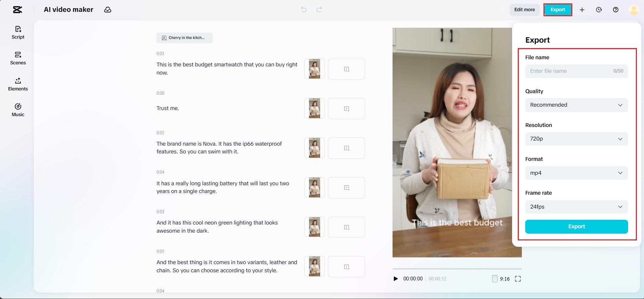The image size is (644, 299).
Task: Undo the last action
Action: (304, 9)
